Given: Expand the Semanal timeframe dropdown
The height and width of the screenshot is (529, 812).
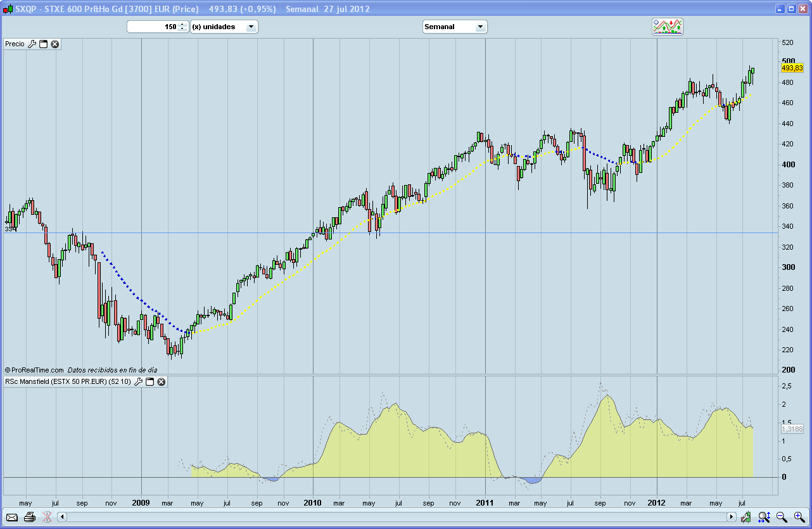Looking at the screenshot, I should click(479, 27).
